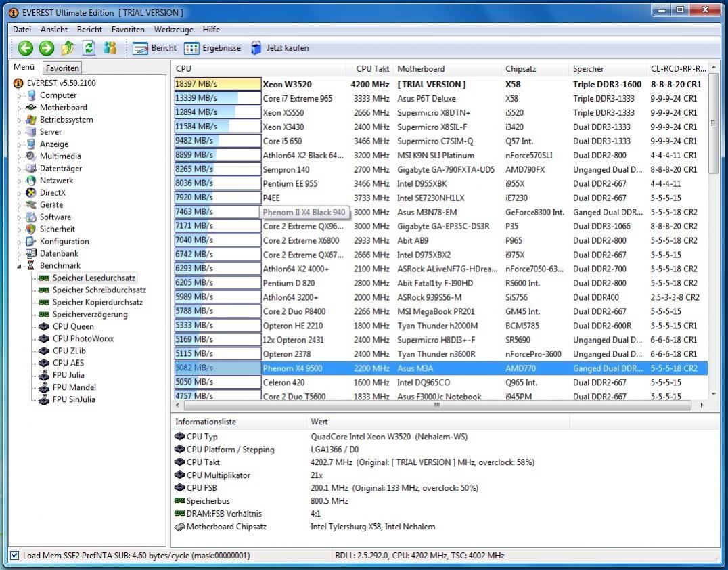Select the Speicherverzögerung benchmark
Screen dimensions: 728x570
(x=90, y=314)
